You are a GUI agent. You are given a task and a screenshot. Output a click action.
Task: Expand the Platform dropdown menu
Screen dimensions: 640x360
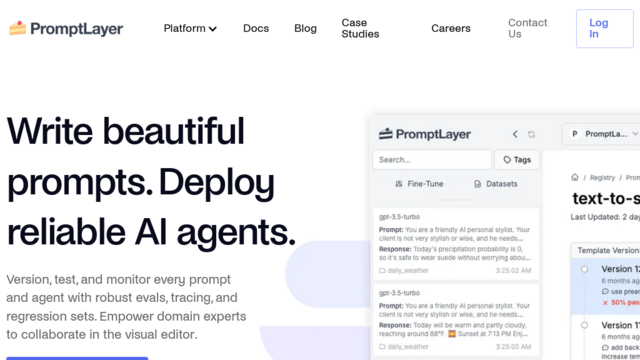[x=190, y=28]
